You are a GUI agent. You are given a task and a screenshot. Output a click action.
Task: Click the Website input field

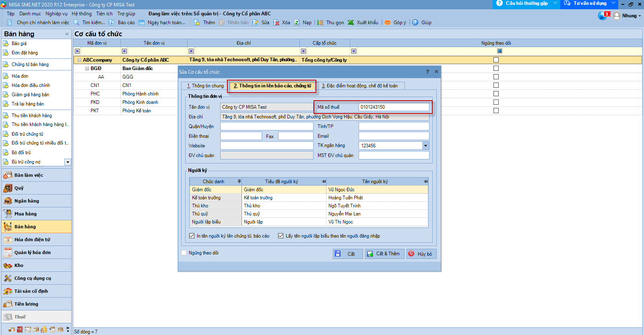[266, 146]
